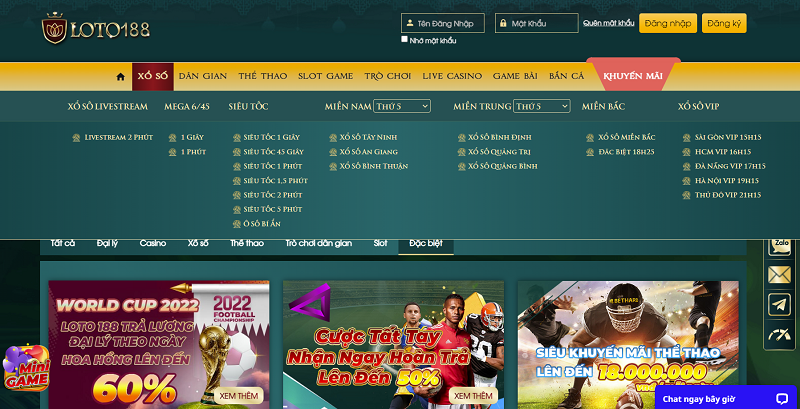800x409 pixels.
Task: Open the Khuyến Mãi menu tab
Action: pos(633,76)
